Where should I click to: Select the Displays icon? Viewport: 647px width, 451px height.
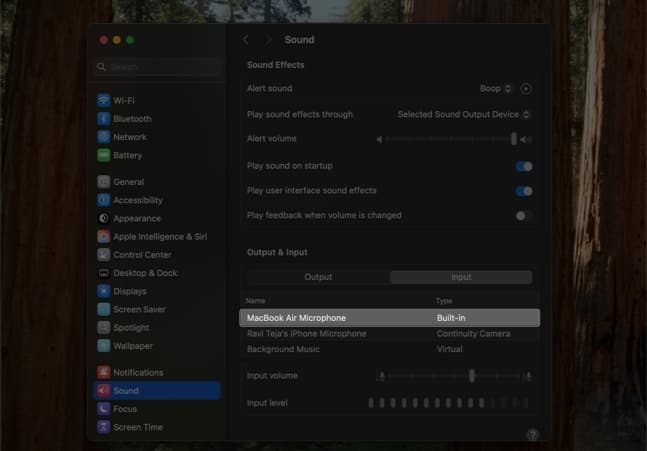(x=104, y=291)
